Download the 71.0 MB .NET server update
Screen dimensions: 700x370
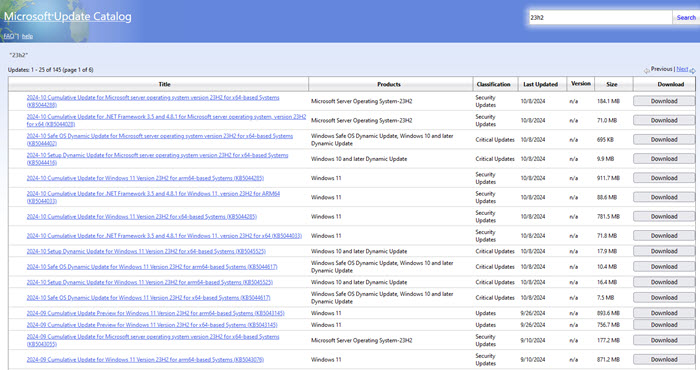pos(664,120)
